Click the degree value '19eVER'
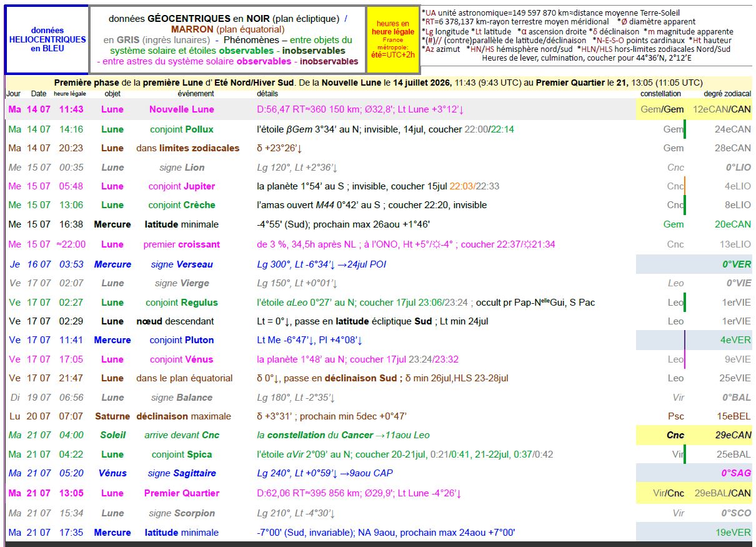 (733, 533)
